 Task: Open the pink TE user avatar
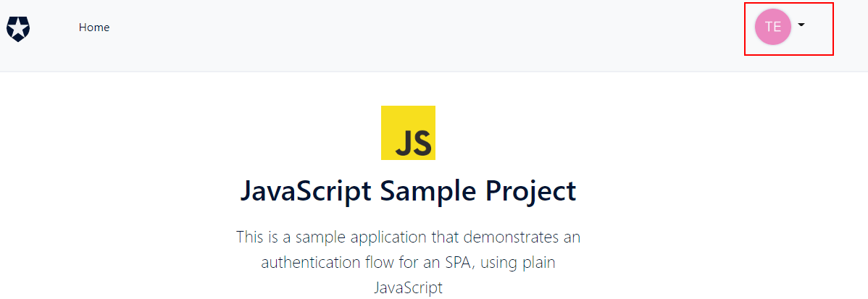[x=773, y=27]
